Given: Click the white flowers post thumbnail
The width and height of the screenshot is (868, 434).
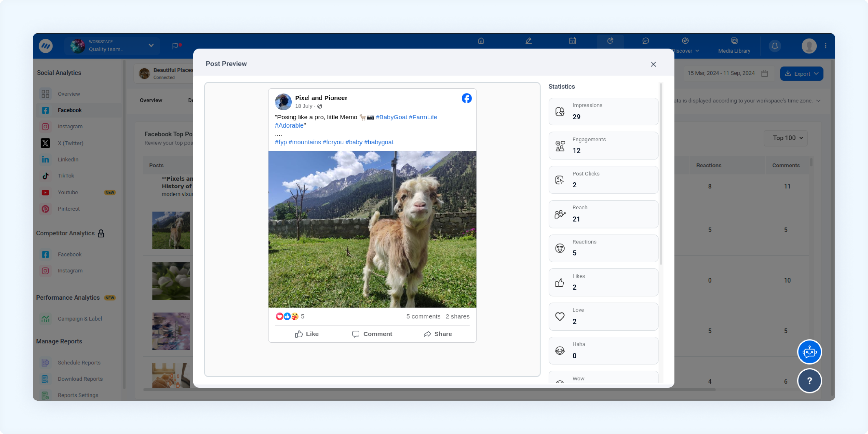Looking at the screenshot, I should [171, 281].
